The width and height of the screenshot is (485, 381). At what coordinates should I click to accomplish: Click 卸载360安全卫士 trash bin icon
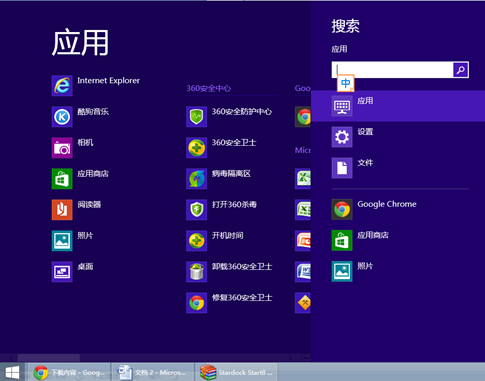tap(196, 272)
